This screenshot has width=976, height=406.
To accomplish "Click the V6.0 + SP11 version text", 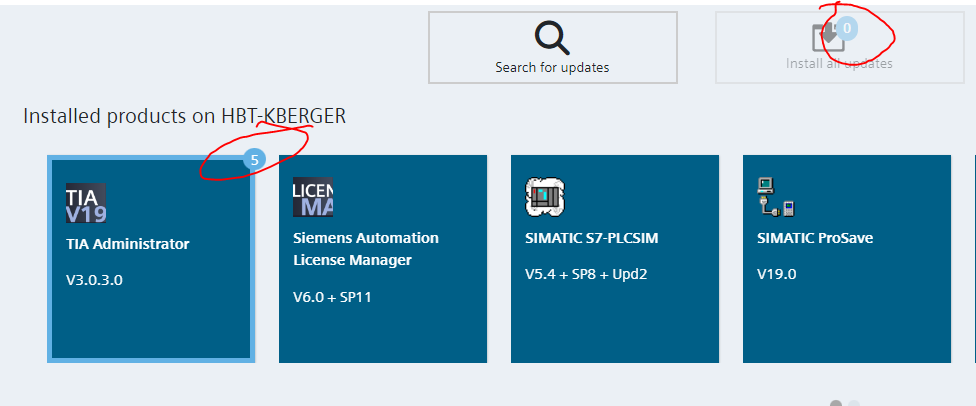I will coord(332,296).
